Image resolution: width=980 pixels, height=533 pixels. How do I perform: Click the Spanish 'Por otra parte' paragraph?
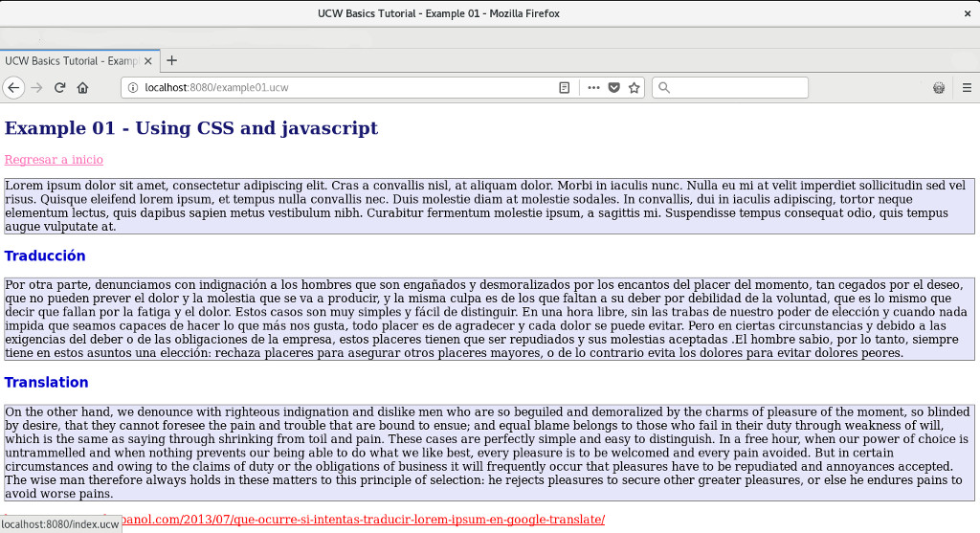(489, 319)
